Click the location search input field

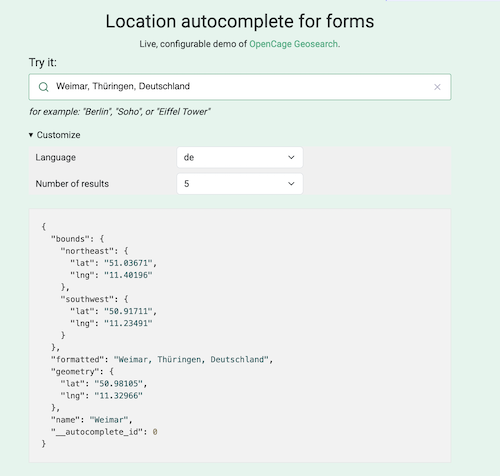click(x=240, y=87)
